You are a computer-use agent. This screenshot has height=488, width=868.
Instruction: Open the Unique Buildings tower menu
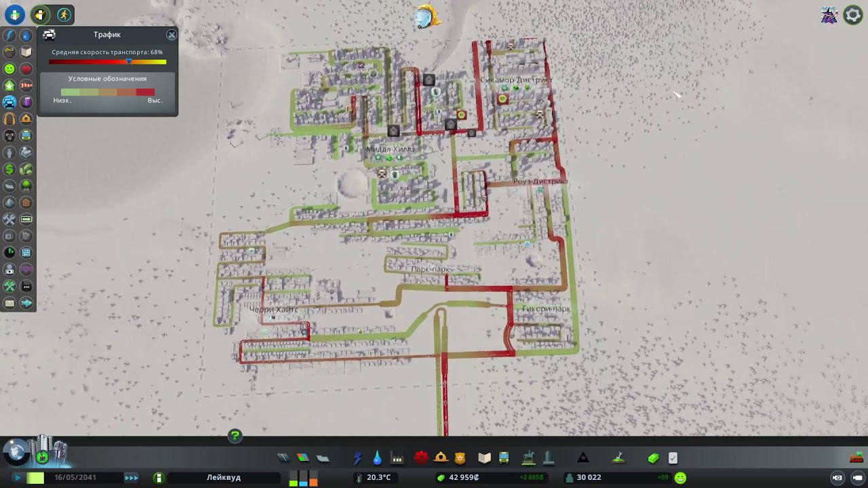click(x=549, y=458)
